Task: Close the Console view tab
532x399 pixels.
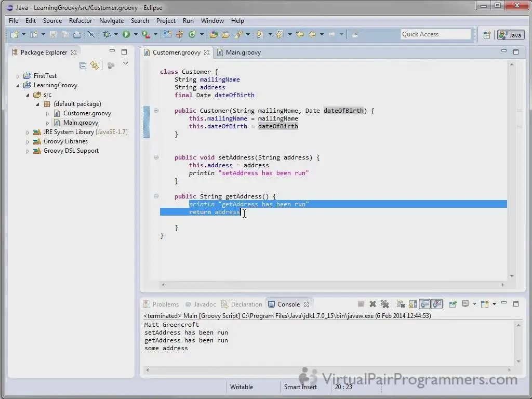Action: (307, 304)
